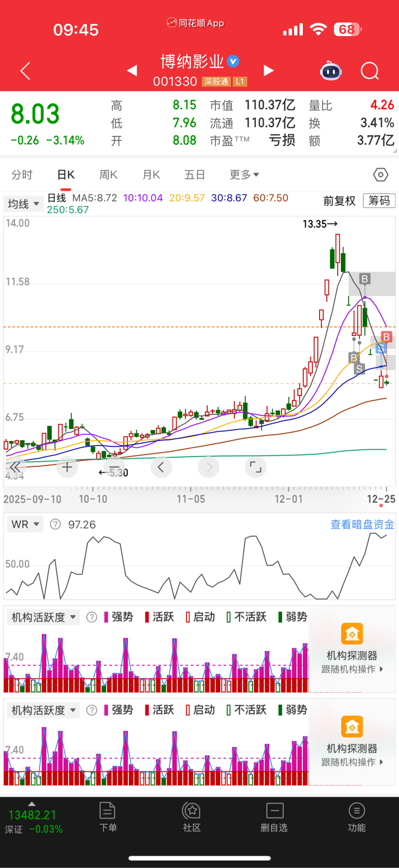Tap MA5:8.72 label
The height and width of the screenshot is (868, 399).
coord(95,198)
